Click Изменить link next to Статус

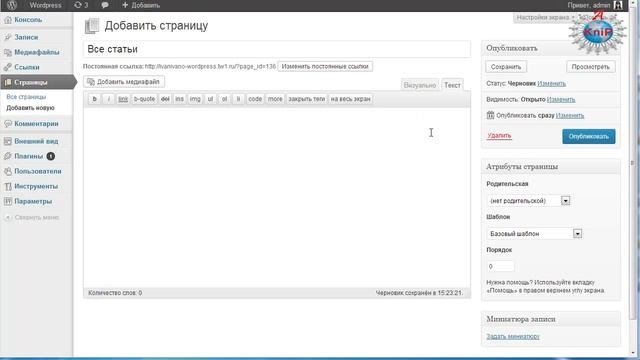click(551, 84)
